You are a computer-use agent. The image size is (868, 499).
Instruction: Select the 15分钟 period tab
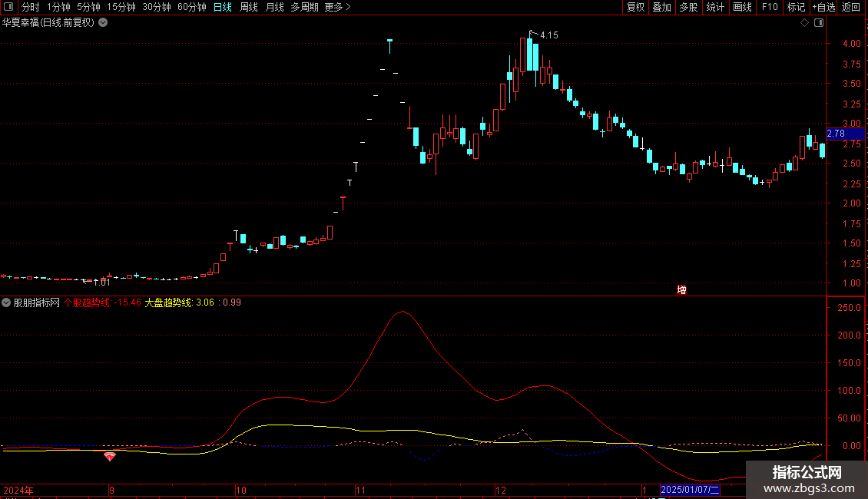pos(121,7)
